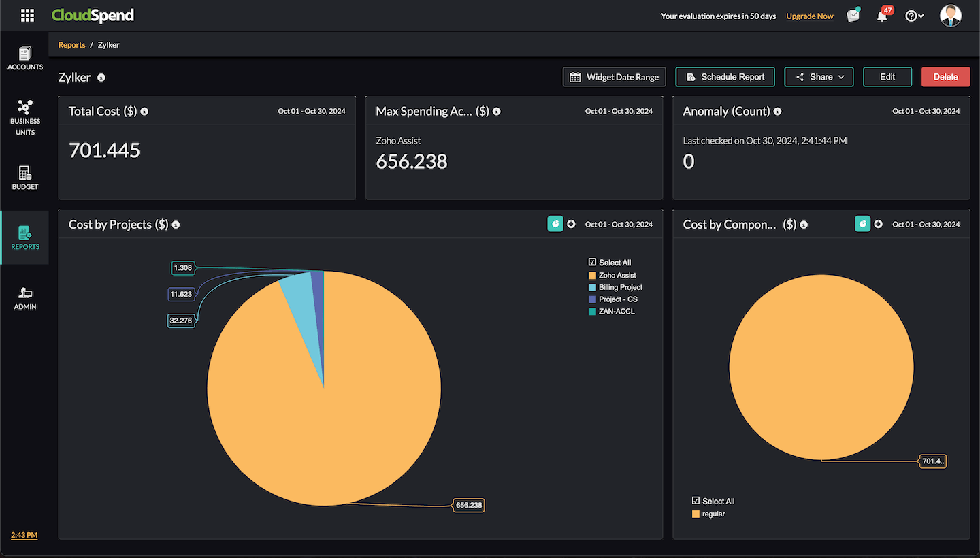Open the Share dropdown
This screenshot has height=558, width=980.
[x=819, y=77]
